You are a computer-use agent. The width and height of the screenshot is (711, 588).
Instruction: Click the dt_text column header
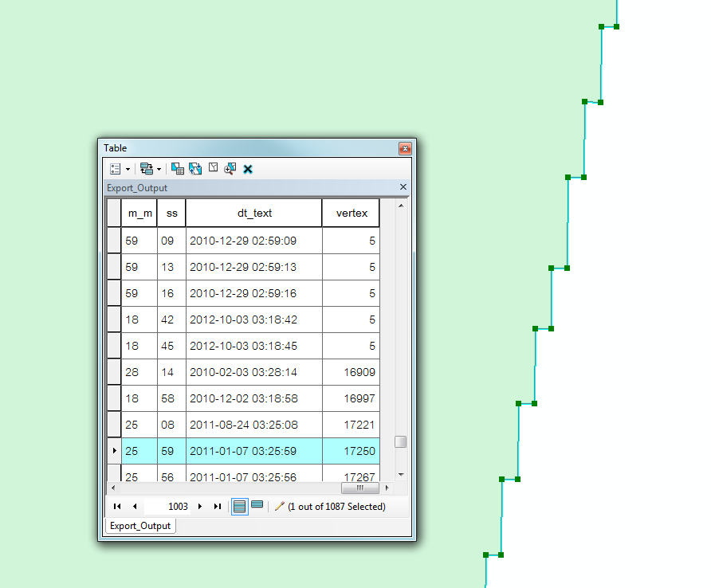[x=254, y=213]
